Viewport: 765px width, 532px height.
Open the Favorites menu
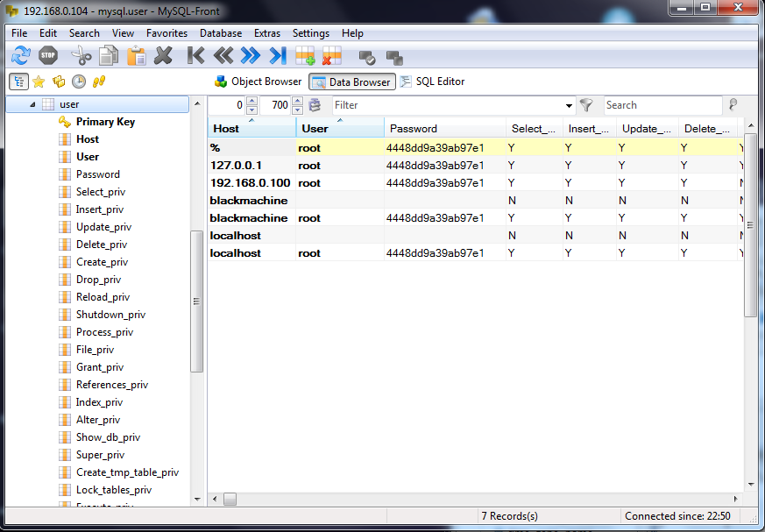click(x=166, y=33)
